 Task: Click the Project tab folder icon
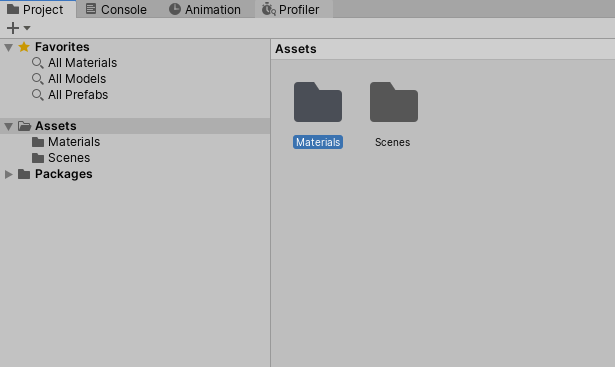(13, 9)
